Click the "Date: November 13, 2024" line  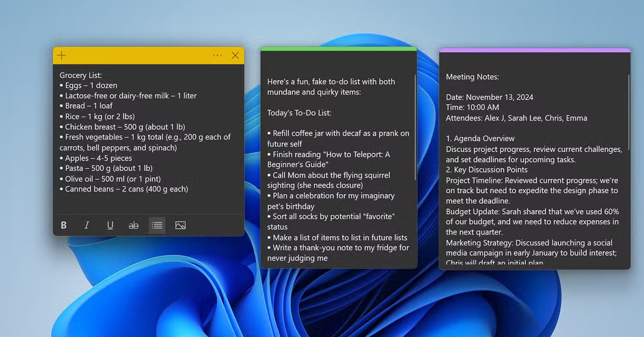coord(489,97)
